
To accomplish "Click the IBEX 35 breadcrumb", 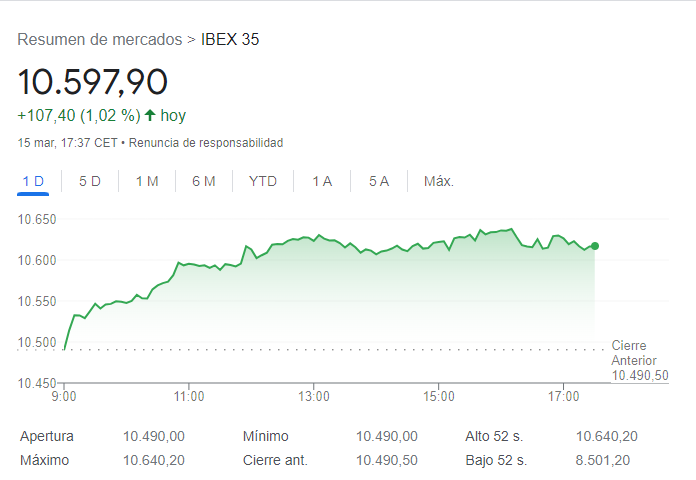I will [x=230, y=40].
